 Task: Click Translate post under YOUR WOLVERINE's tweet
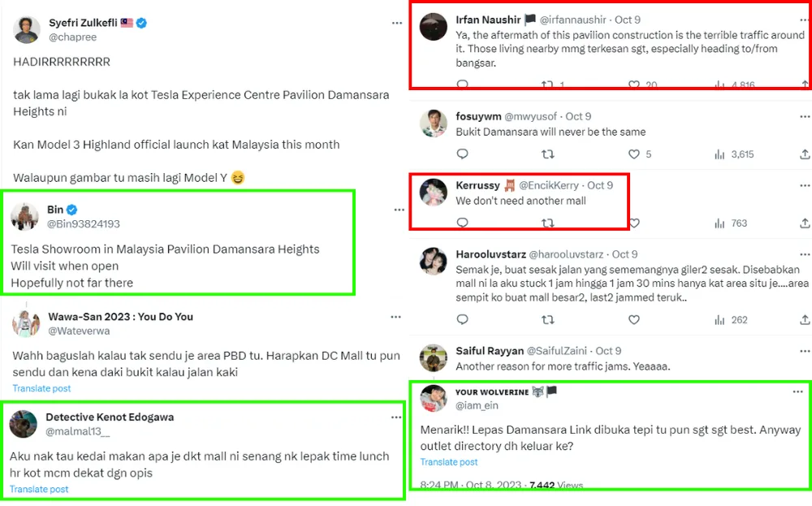(x=449, y=462)
